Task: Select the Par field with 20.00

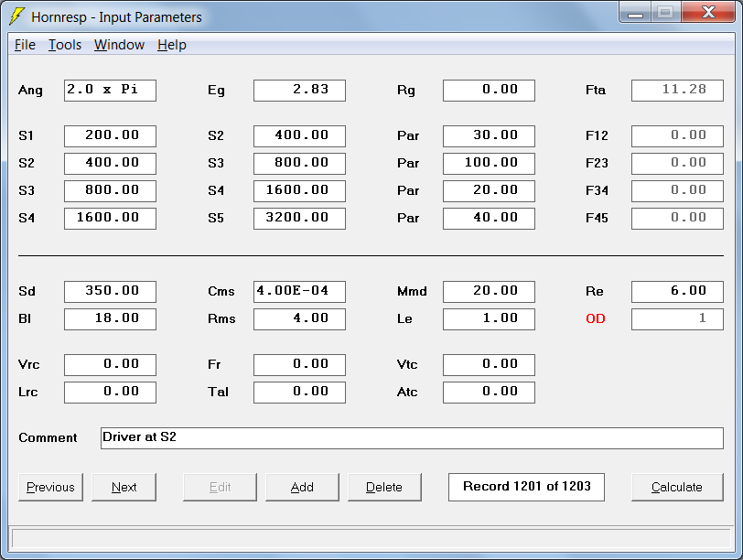Action: point(489,191)
